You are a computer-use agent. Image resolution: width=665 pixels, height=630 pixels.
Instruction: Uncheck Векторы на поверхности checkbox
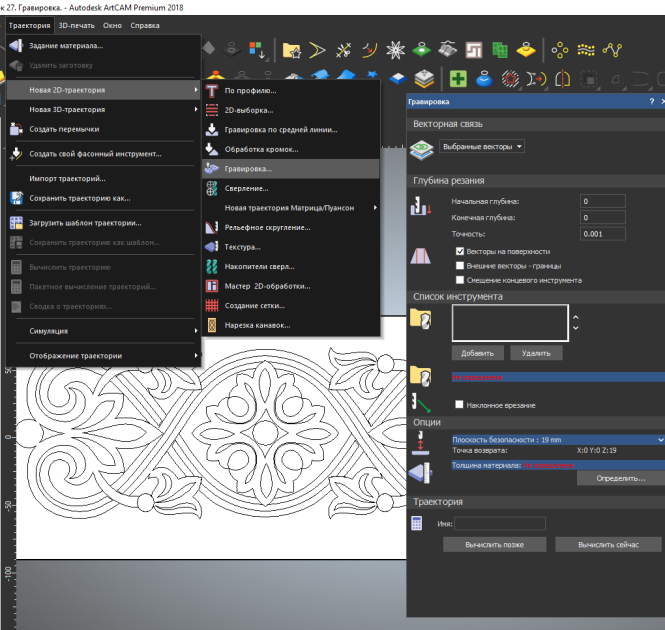(460, 251)
